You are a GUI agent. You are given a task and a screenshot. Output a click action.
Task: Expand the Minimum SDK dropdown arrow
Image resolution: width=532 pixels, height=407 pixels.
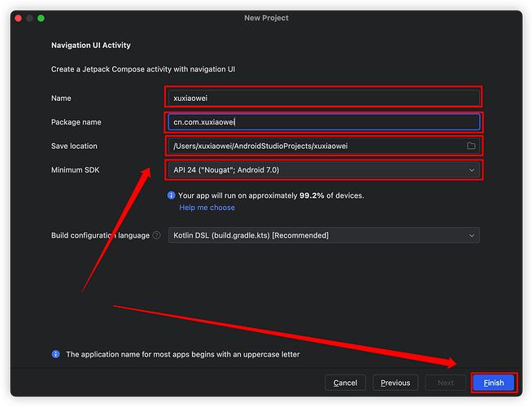(x=471, y=169)
